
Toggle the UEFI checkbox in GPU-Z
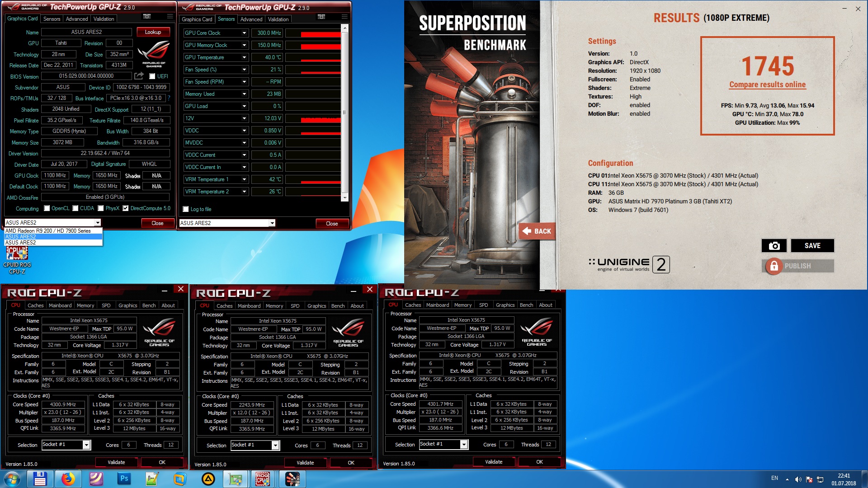click(152, 76)
